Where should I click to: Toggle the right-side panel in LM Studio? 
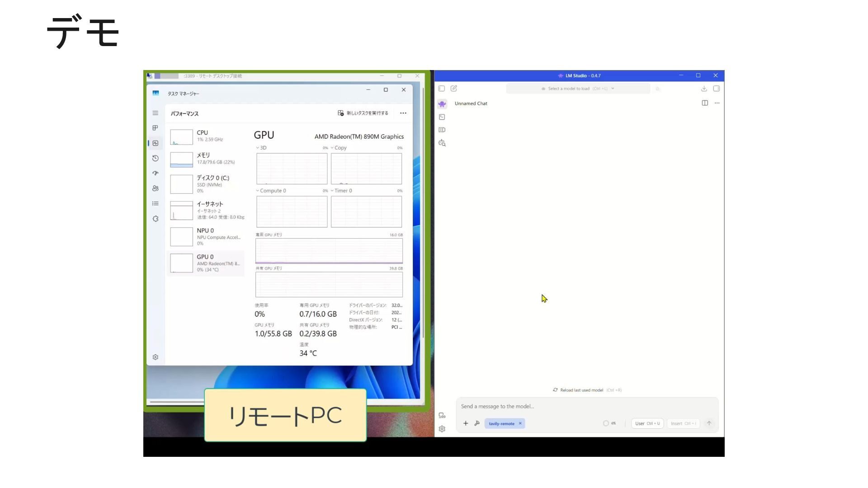(x=716, y=89)
